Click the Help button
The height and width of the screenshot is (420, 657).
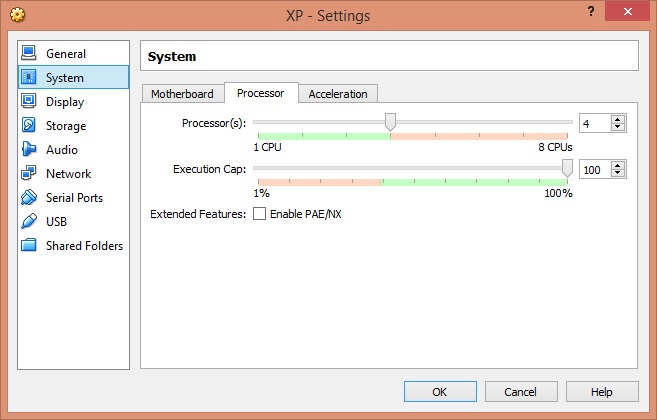pos(602,392)
